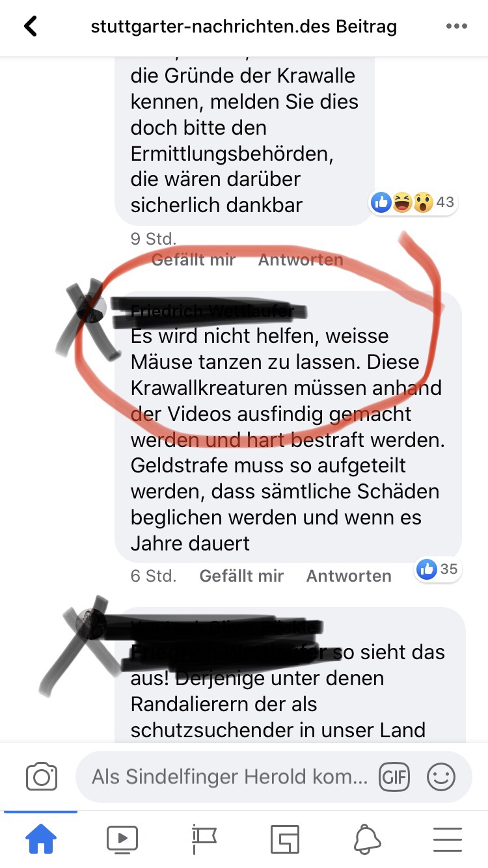Viewport: 488px width, 868px height.
Task: Tap the back arrow in the header
Action: point(31,26)
